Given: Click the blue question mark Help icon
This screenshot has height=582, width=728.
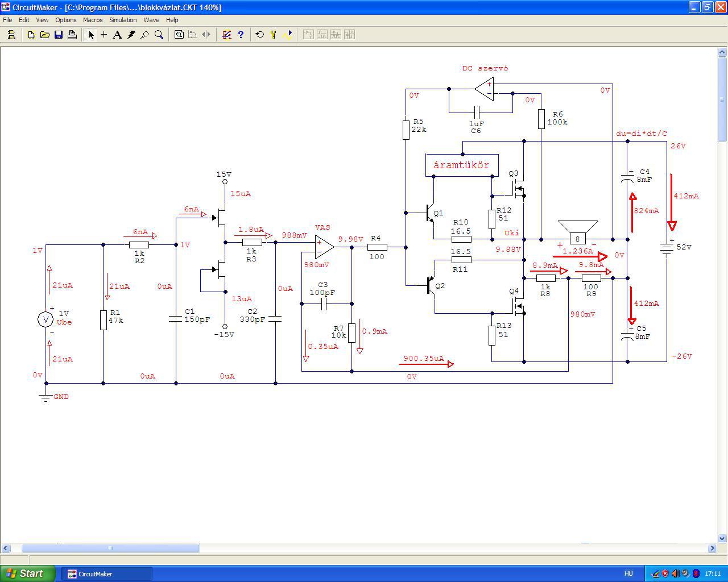Looking at the screenshot, I should coord(241,35).
